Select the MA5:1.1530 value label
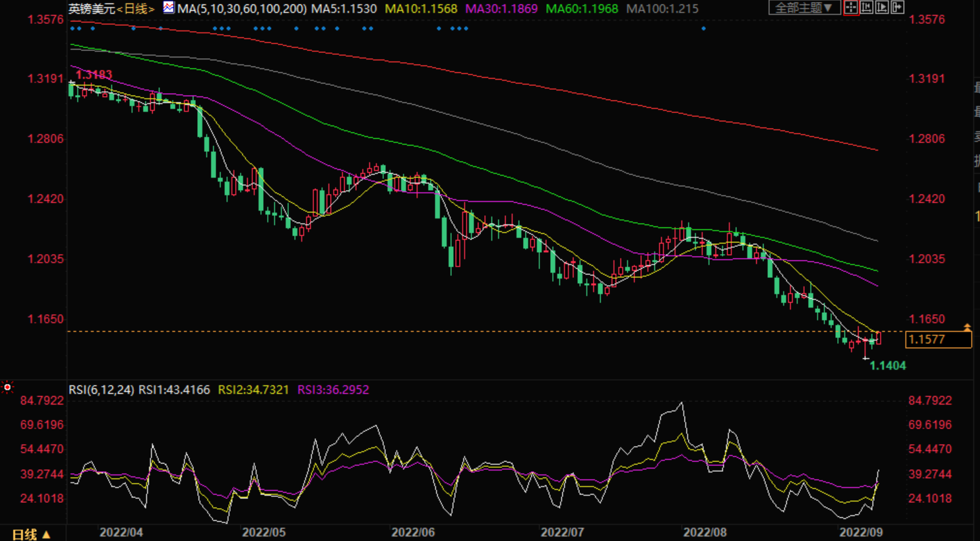Viewport: 980px width, 541px height. (344, 9)
